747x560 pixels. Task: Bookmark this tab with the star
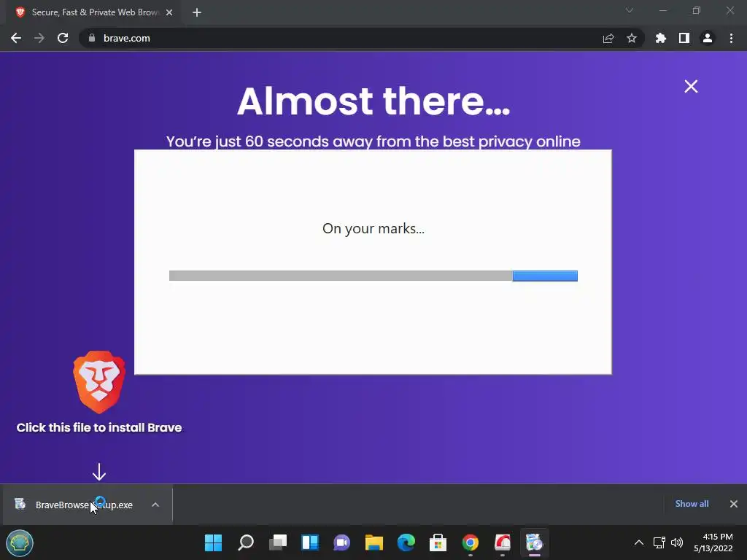coord(632,38)
